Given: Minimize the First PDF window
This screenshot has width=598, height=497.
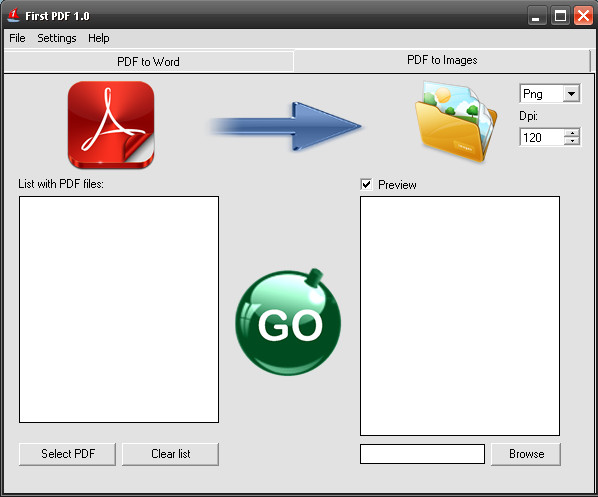Looking at the screenshot, I should point(536,16).
